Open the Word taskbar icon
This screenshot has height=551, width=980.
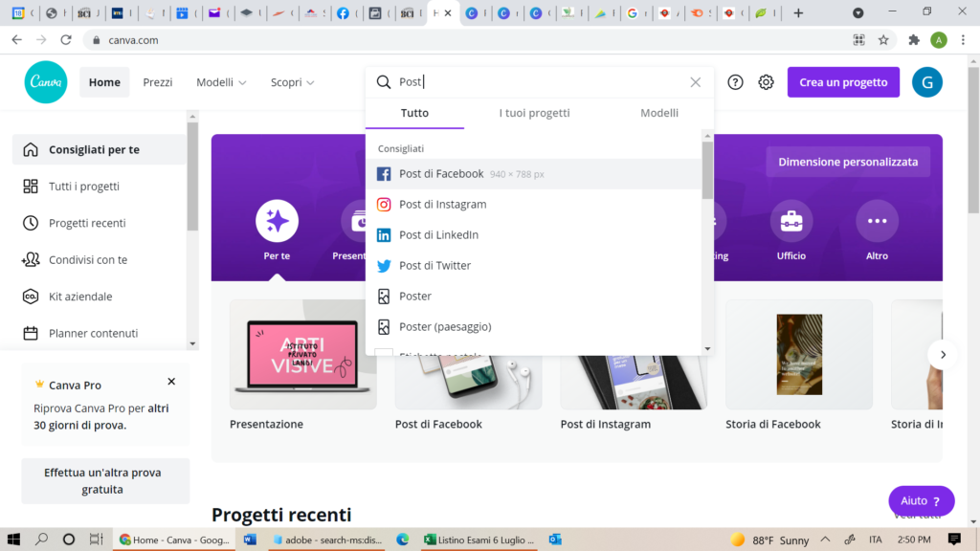click(x=250, y=540)
